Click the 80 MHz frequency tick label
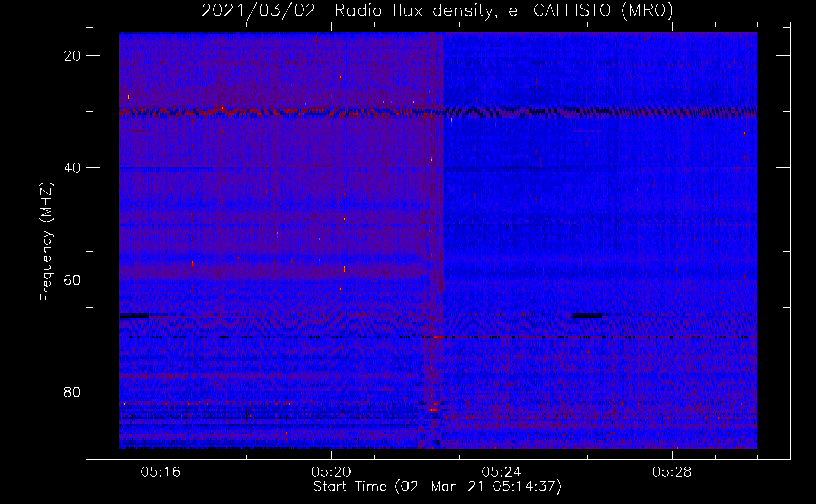This screenshot has width=816, height=504. point(73,392)
